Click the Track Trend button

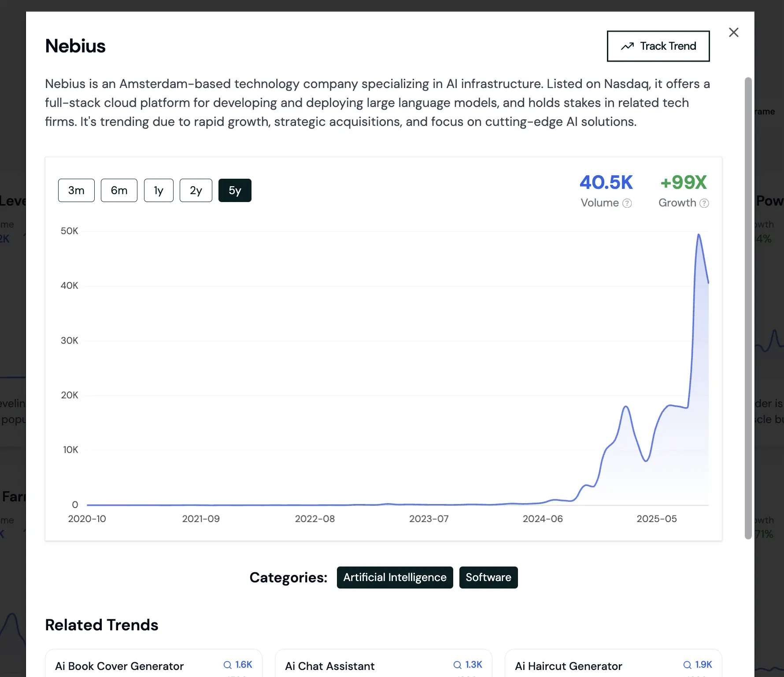coord(658,46)
